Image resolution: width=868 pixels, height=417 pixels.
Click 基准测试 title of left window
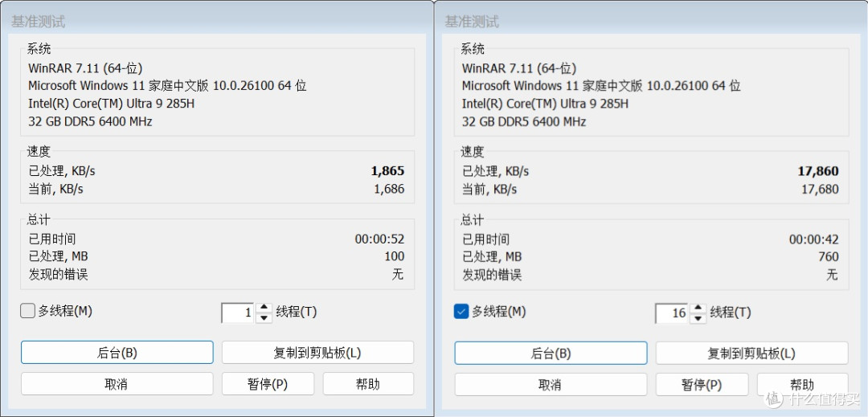[39, 22]
